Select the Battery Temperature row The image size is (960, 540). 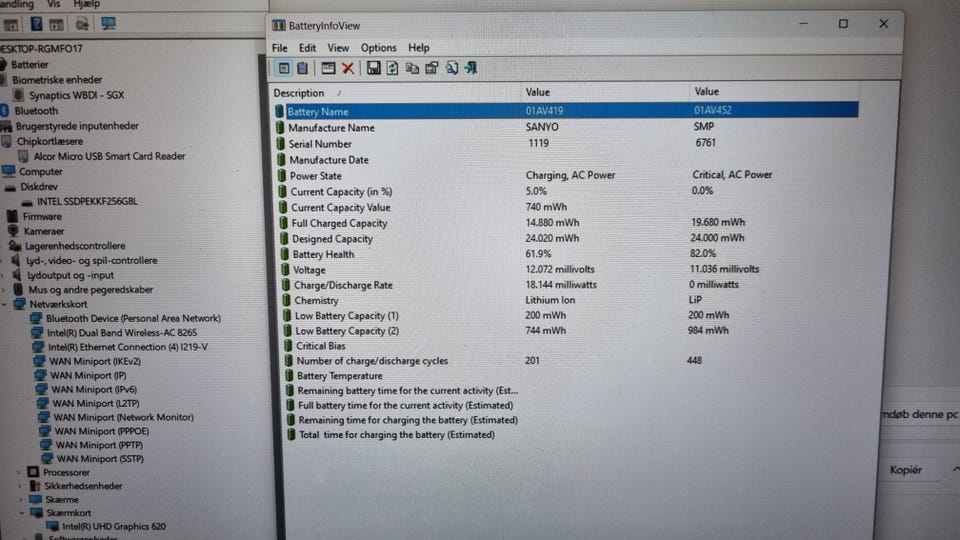[x=566, y=375]
